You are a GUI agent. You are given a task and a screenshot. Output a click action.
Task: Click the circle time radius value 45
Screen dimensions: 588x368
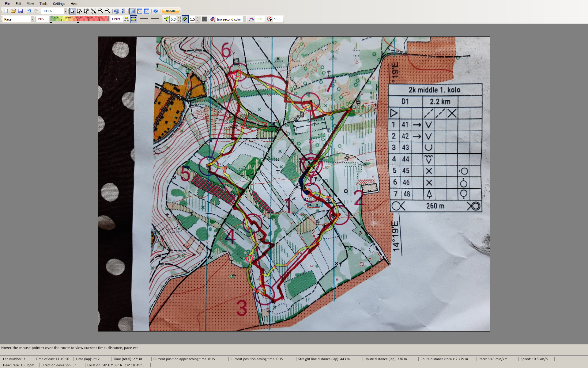(277, 19)
